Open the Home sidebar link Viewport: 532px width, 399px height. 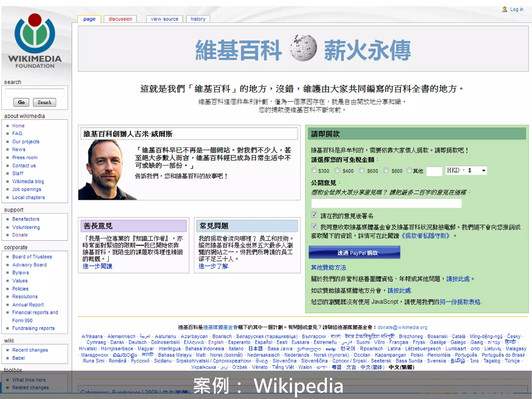(18, 126)
